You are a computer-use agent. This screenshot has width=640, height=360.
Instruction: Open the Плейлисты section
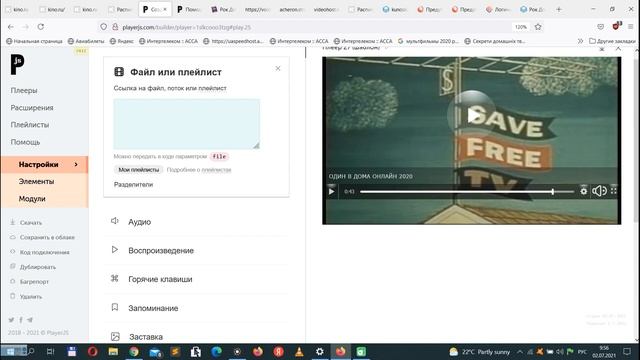(30, 125)
